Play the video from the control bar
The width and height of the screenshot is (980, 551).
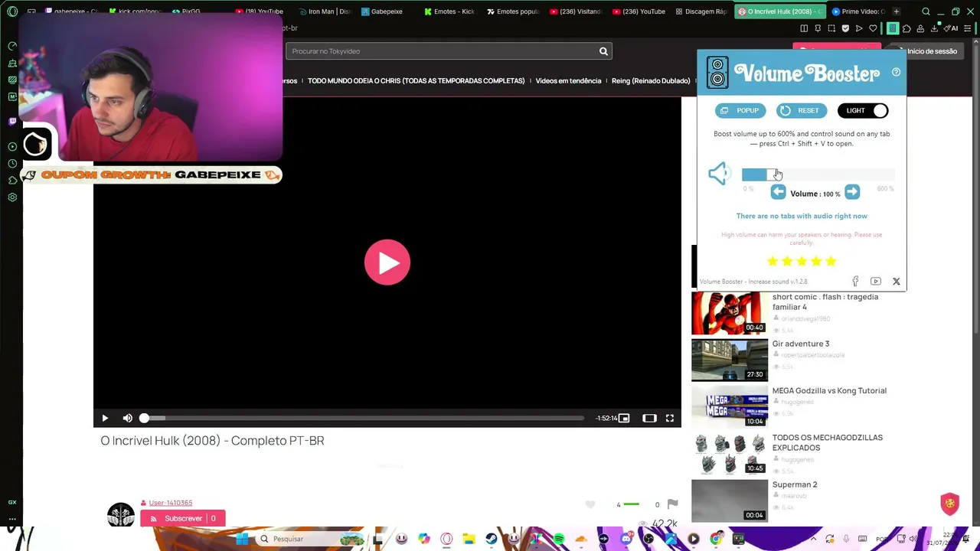click(x=105, y=419)
